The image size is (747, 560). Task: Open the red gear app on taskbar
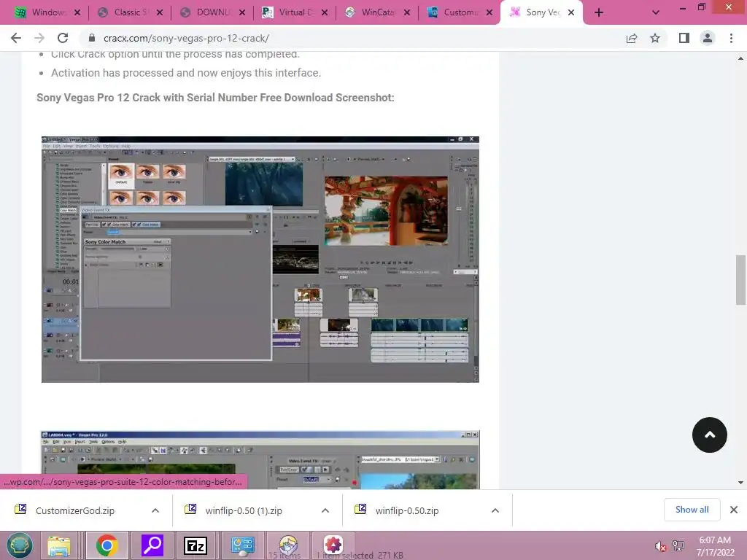coord(333,545)
